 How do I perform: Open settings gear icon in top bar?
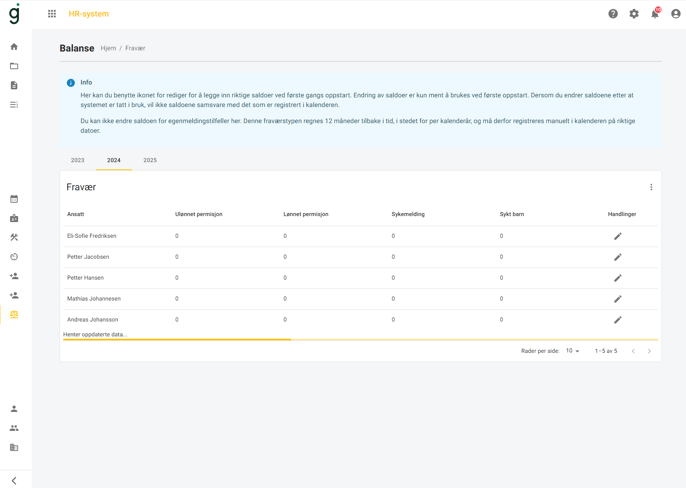[x=634, y=14]
